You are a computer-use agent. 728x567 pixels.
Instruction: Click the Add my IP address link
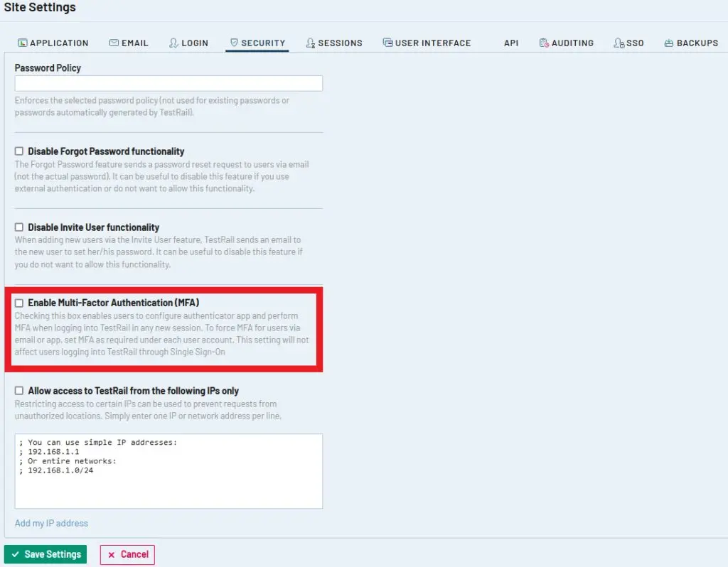(x=51, y=523)
